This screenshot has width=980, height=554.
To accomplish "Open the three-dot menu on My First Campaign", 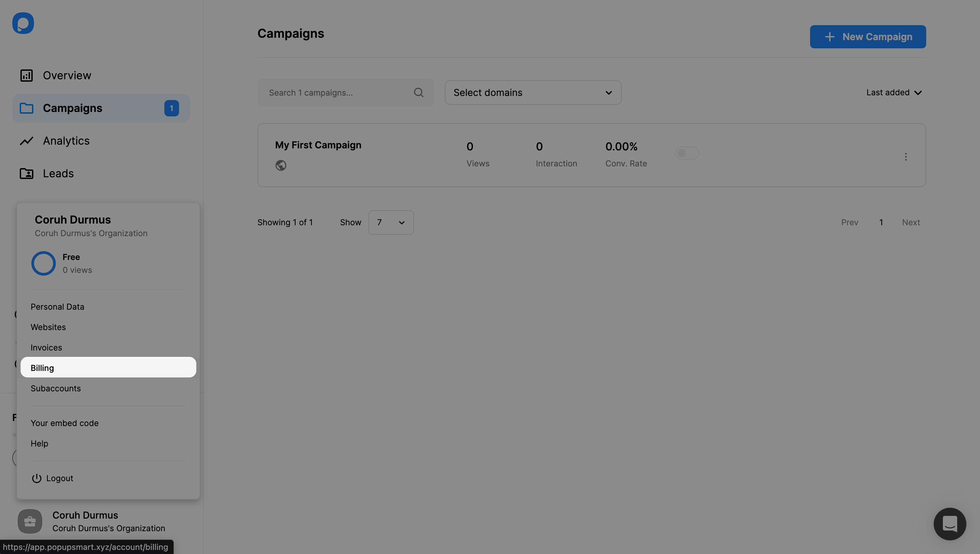I will 906,157.
